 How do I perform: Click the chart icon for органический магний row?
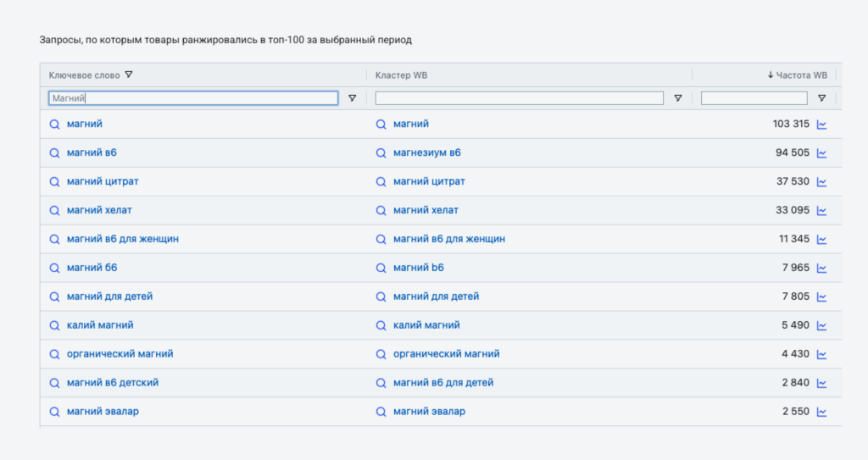point(821,354)
